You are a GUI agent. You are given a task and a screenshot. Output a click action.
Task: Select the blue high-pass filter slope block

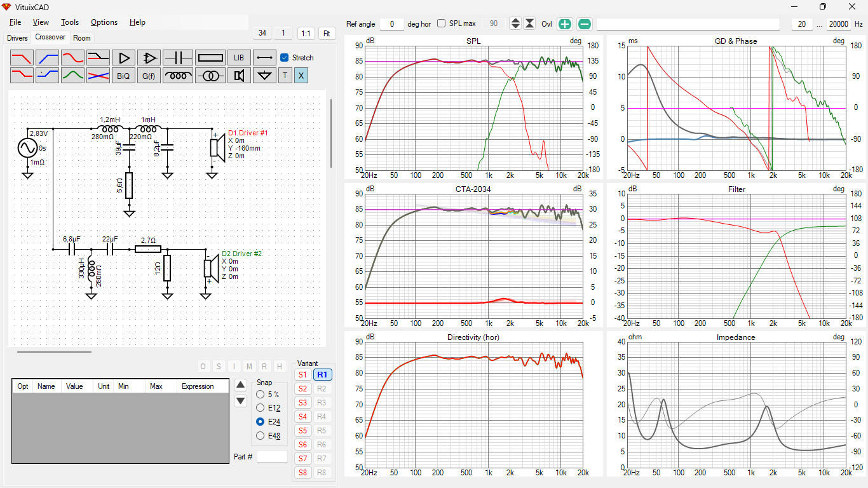pos(47,58)
